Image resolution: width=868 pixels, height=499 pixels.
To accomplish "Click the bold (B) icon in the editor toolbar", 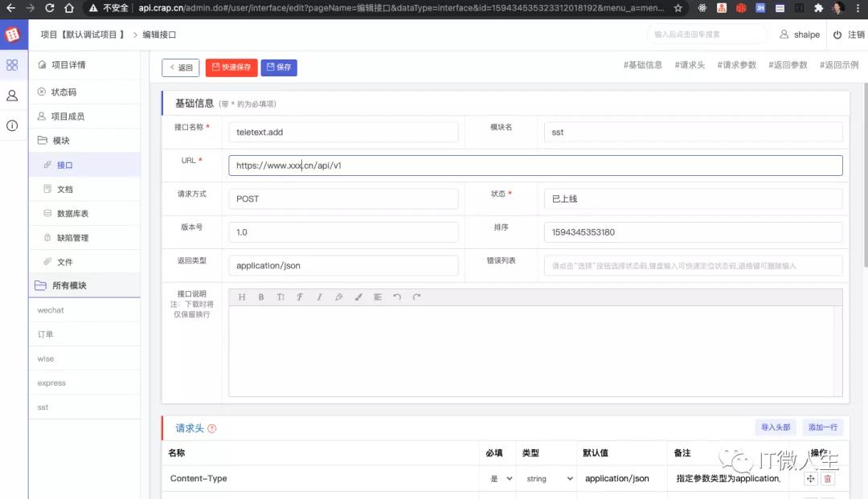I will point(261,297).
